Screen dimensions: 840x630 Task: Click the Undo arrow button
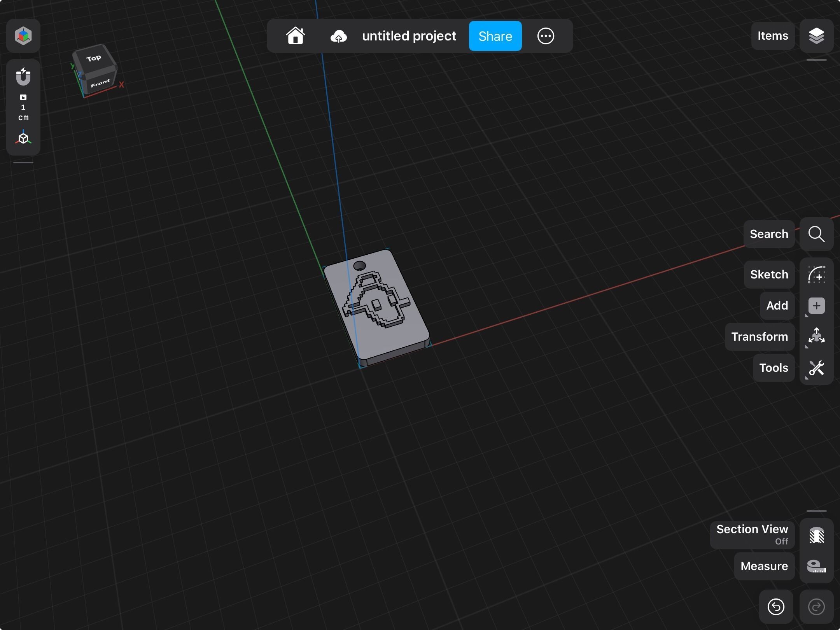tap(776, 607)
